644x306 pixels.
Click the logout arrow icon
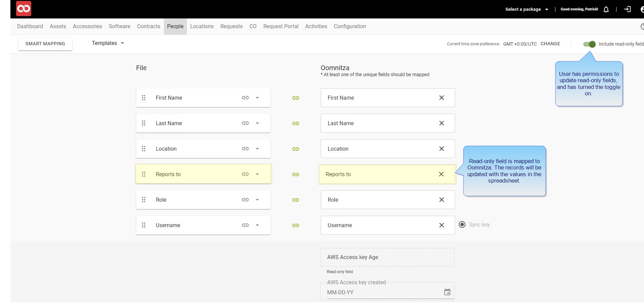[x=627, y=9]
